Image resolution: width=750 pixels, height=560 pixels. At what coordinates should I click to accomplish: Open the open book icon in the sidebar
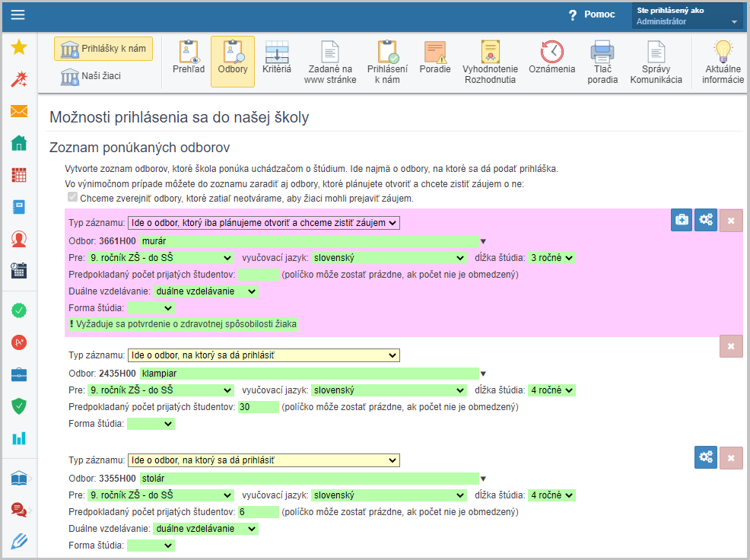click(19, 478)
